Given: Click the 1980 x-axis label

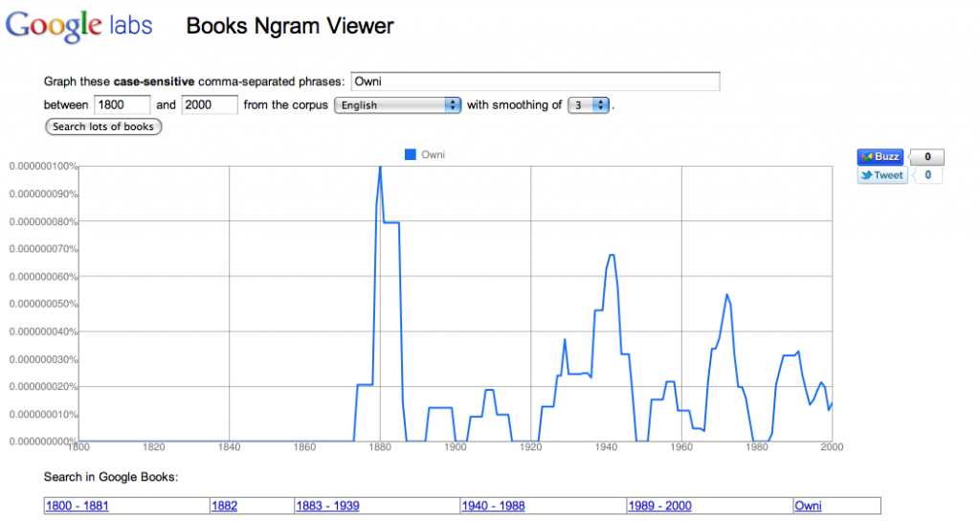Looking at the screenshot, I should [757, 447].
